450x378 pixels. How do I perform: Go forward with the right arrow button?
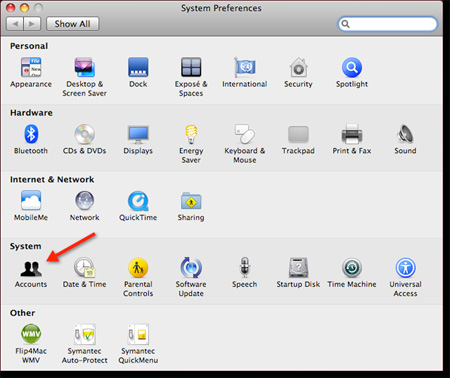pyautogui.click(x=32, y=24)
